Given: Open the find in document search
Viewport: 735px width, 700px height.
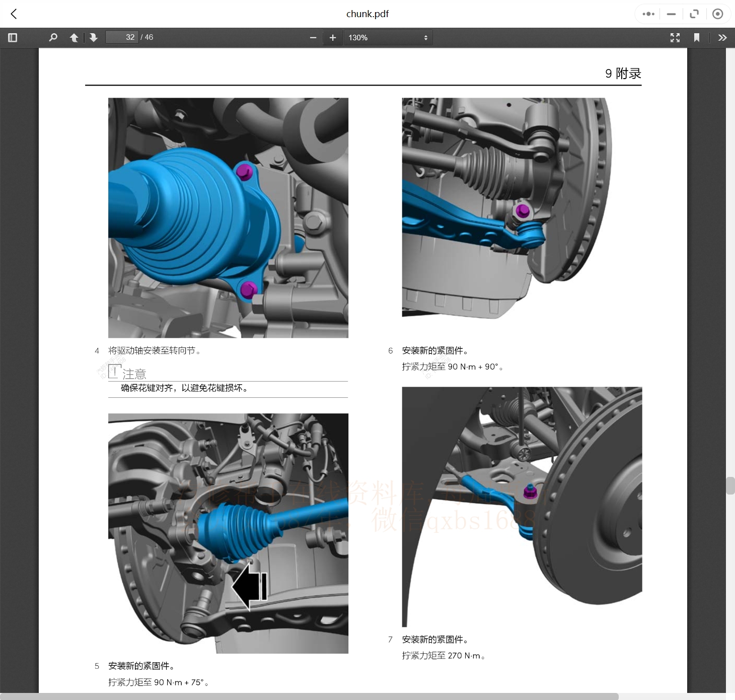Looking at the screenshot, I should (53, 38).
